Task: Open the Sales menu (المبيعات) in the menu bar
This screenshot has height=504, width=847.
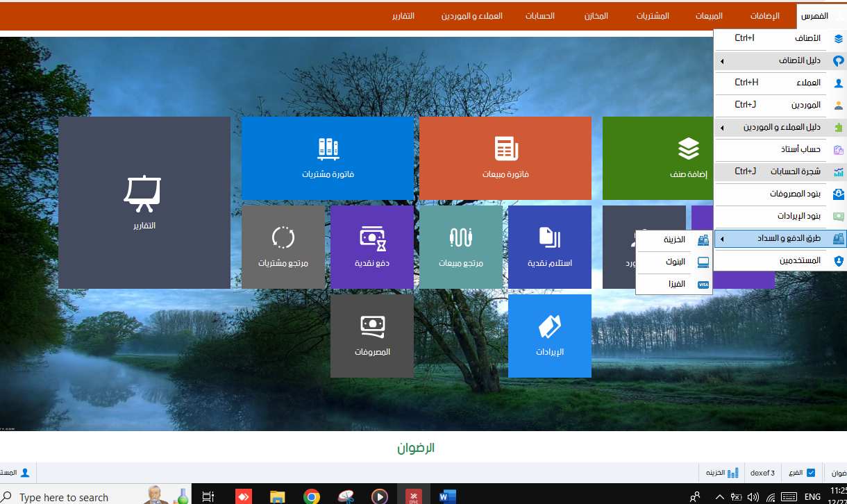Action: tap(709, 16)
